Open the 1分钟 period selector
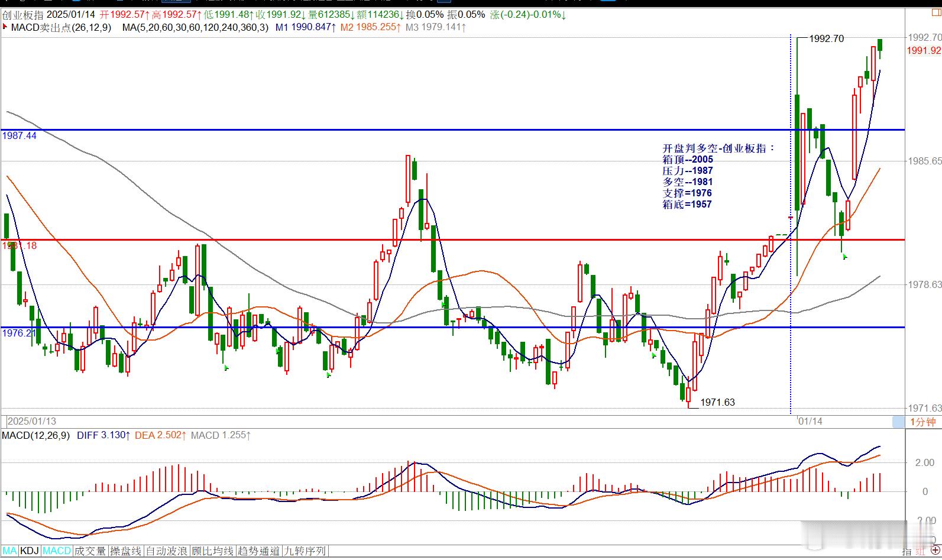942x560 pixels. 923,422
